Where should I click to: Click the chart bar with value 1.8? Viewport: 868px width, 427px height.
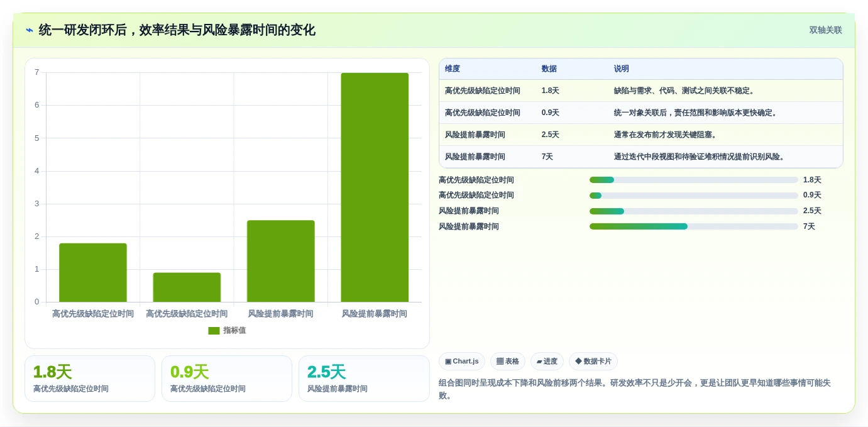[x=93, y=272]
